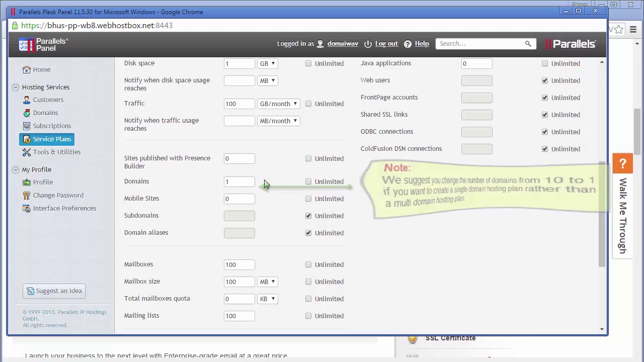Click the Traffic value input field
644x362 pixels.
[239, 104]
